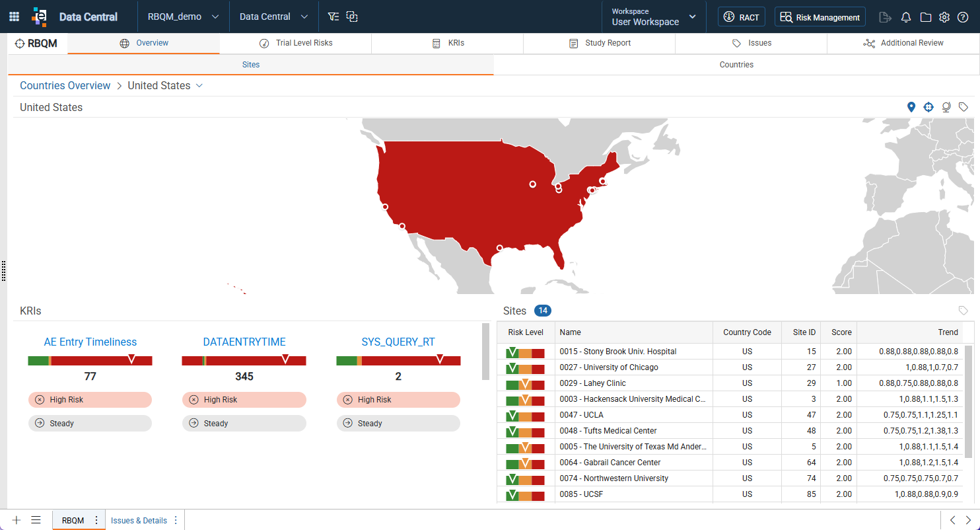Switch to the KRIs tab
This screenshot has height=530, width=980.
click(447, 43)
